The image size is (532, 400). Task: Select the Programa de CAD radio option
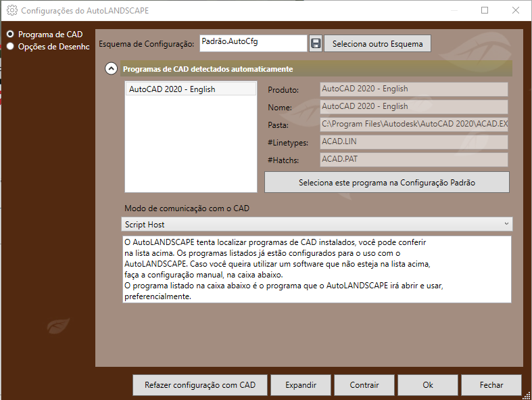point(10,34)
